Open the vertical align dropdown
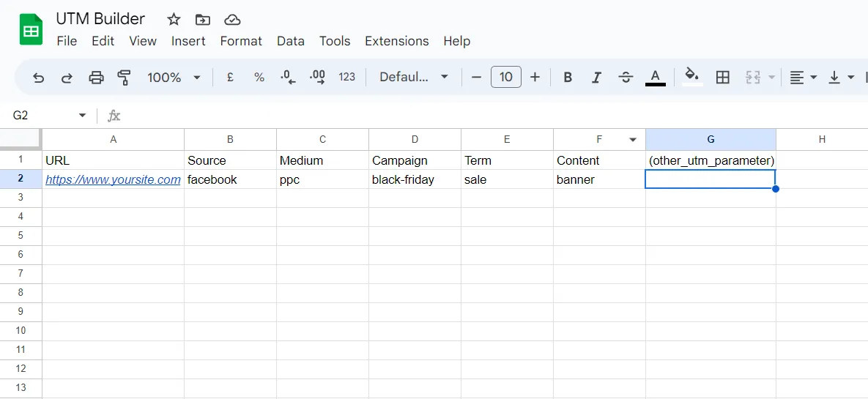 coord(841,78)
